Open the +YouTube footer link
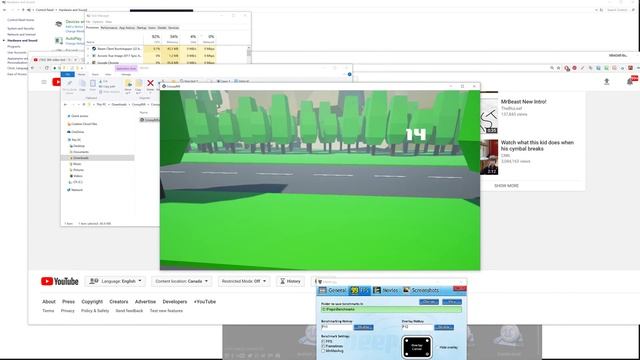640x360 pixels. 205,302
